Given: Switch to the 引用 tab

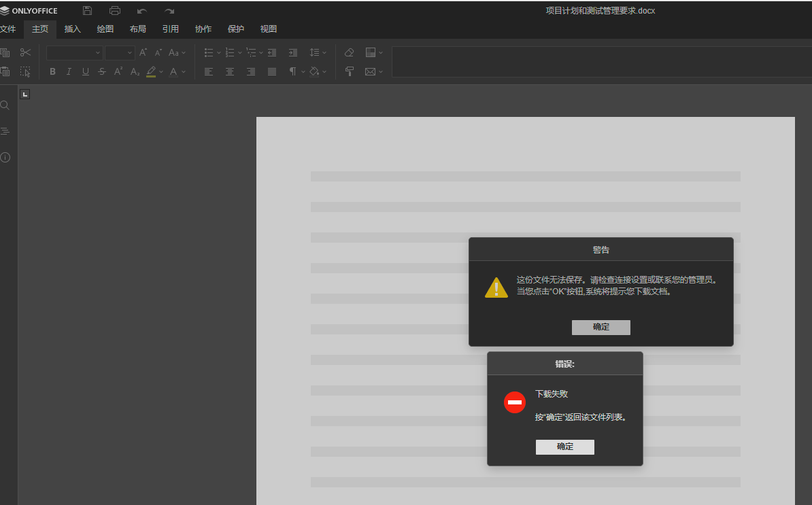Looking at the screenshot, I should point(171,29).
